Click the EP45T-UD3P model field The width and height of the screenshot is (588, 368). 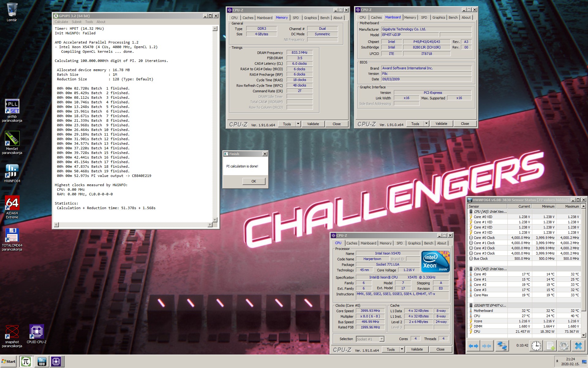tap(410, 35)
